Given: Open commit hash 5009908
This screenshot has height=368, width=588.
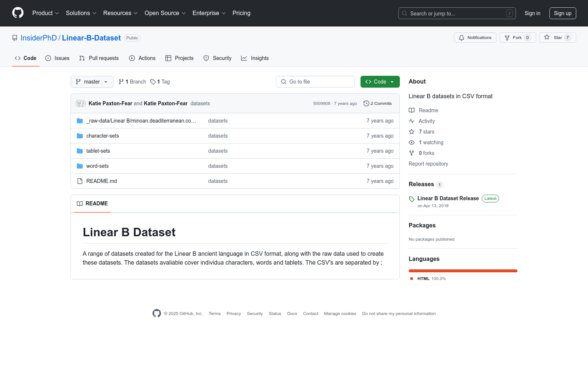Looking at the screenshot, I should 322,103.
